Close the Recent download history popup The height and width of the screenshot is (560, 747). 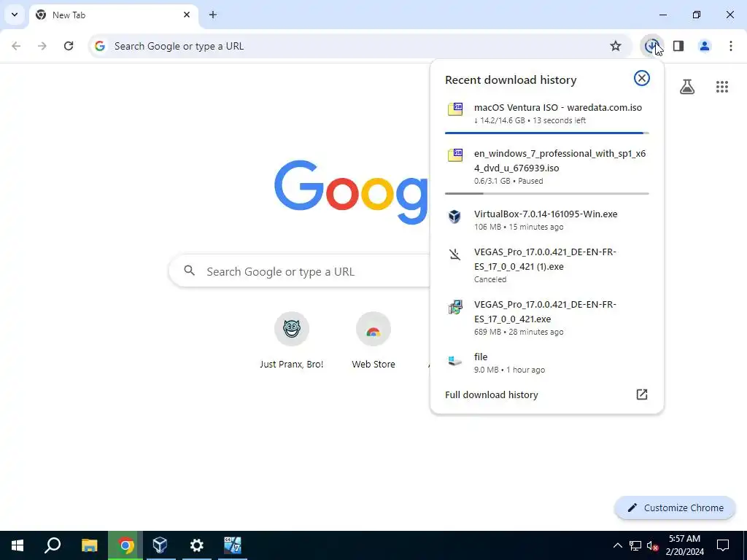pos(642,78)
